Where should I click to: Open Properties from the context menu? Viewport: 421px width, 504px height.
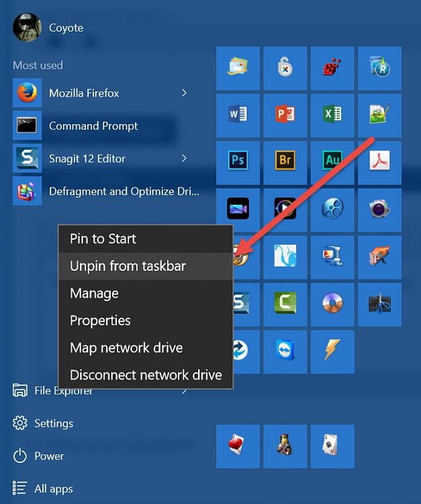click(146, 321)
